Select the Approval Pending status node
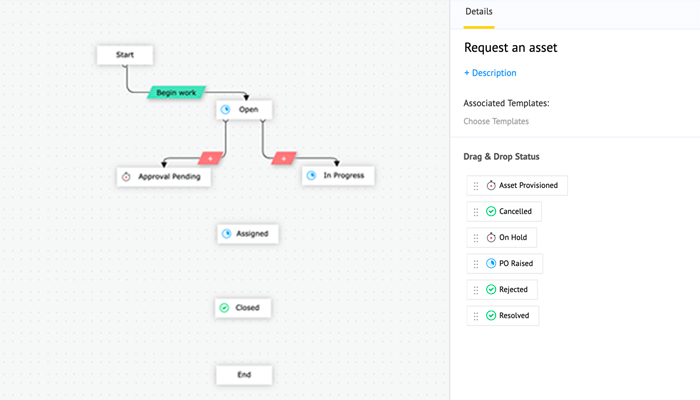Screen dimensions: 700x400 click(x=164, y=176)
